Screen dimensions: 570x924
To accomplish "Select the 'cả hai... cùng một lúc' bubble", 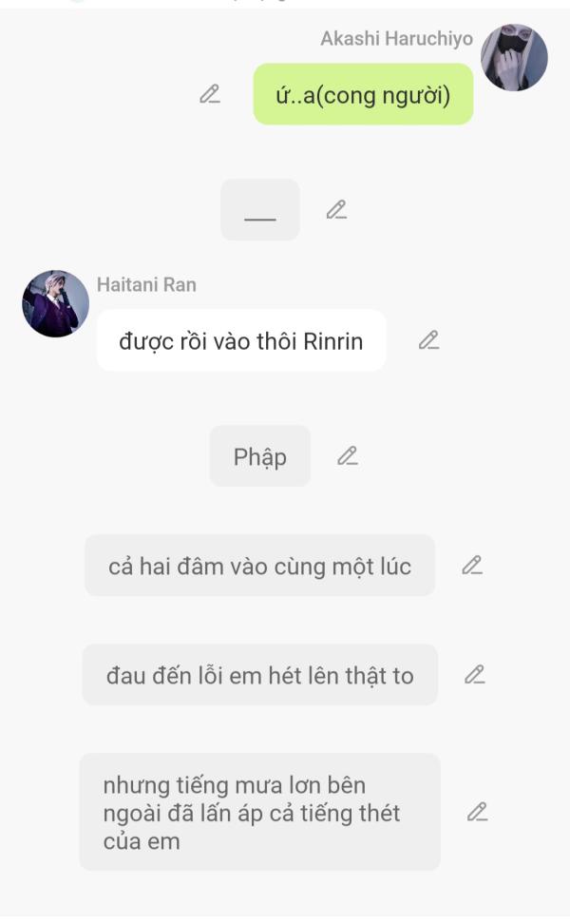I will point(259,566).
